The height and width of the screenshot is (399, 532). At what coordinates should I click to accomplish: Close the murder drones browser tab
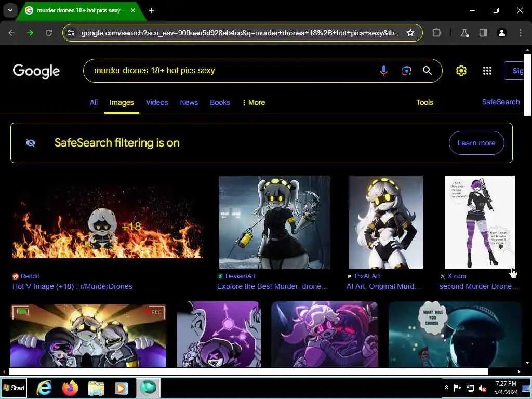(x=133, y=10)
